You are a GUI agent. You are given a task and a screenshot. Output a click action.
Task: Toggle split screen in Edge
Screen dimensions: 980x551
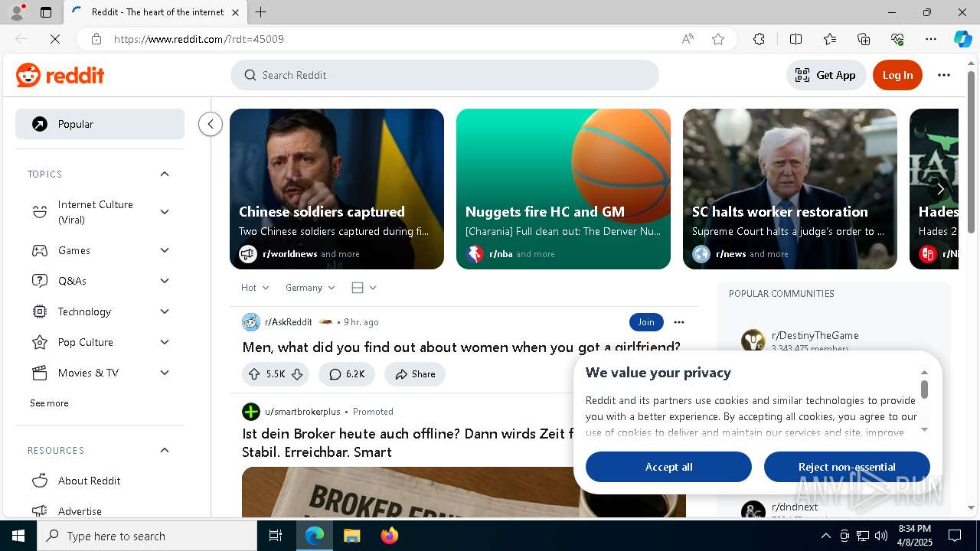(x=795, y=39)
